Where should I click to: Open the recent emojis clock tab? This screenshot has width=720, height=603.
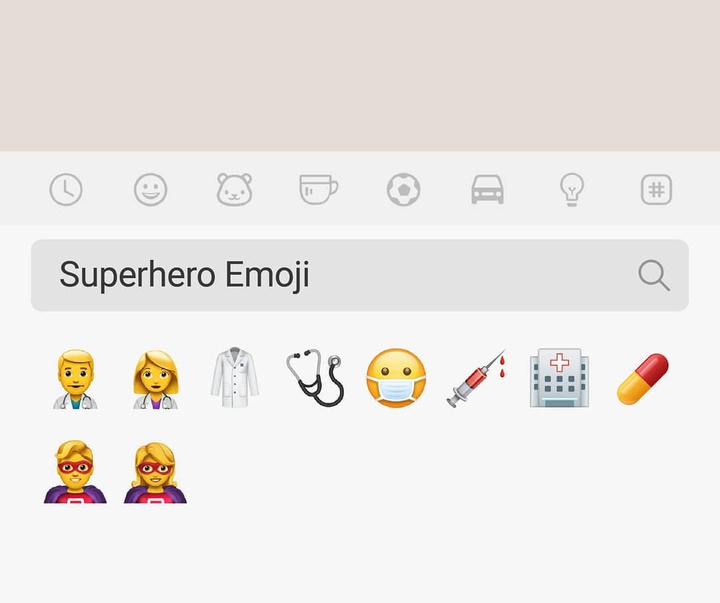pos(66,189)
